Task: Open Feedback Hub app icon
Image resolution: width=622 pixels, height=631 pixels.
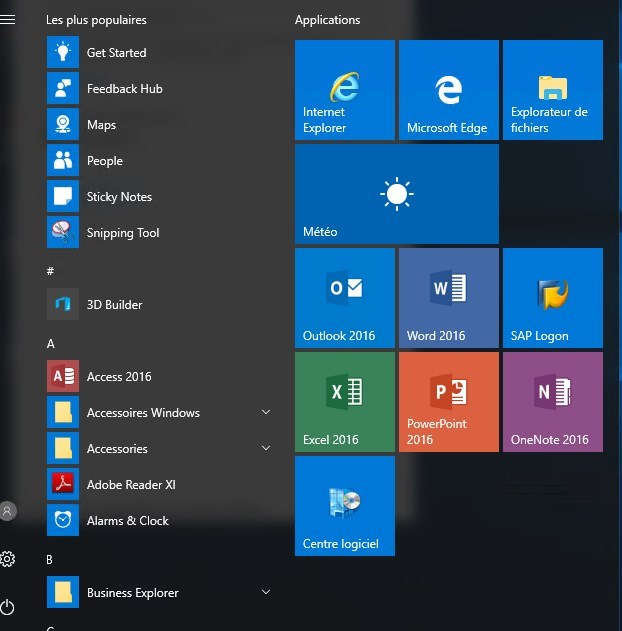Action: [x=63, y=88]
